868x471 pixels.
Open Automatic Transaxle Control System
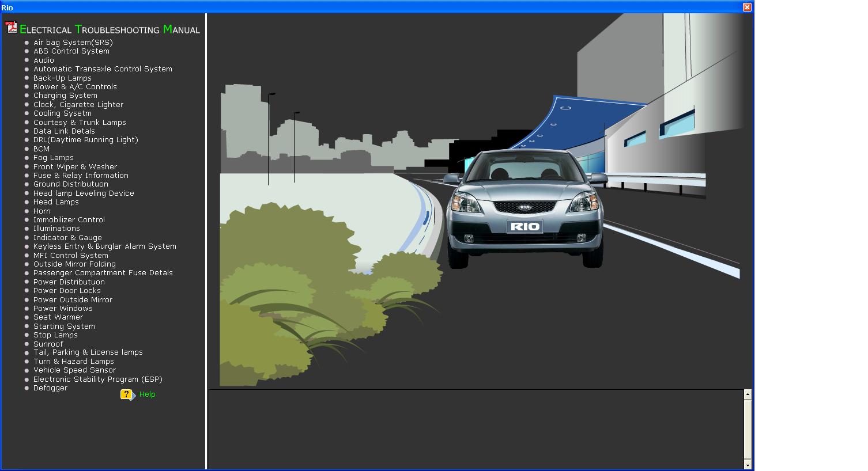point(103,69)
